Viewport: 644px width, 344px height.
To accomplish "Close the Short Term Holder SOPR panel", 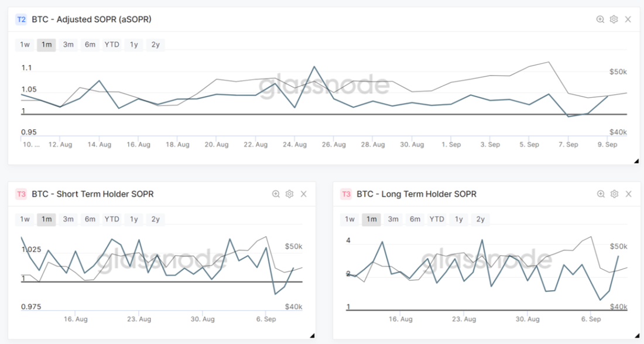I will (x=303, y=194).
